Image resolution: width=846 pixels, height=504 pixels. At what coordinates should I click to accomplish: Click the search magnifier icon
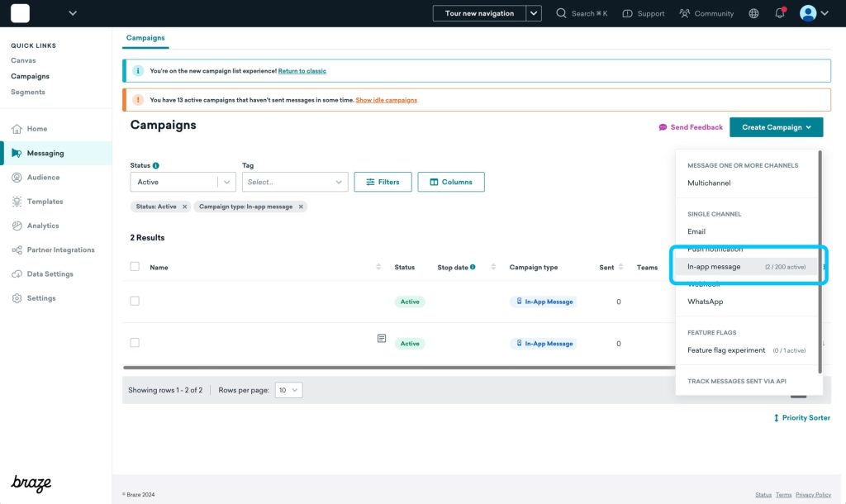click(x=561, y=13)
